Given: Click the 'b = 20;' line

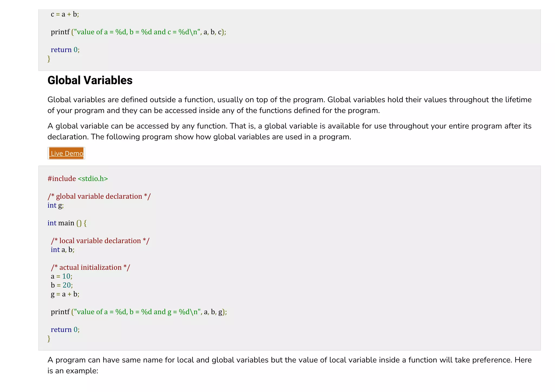Looking at the screenshot, I should [62, 285].
